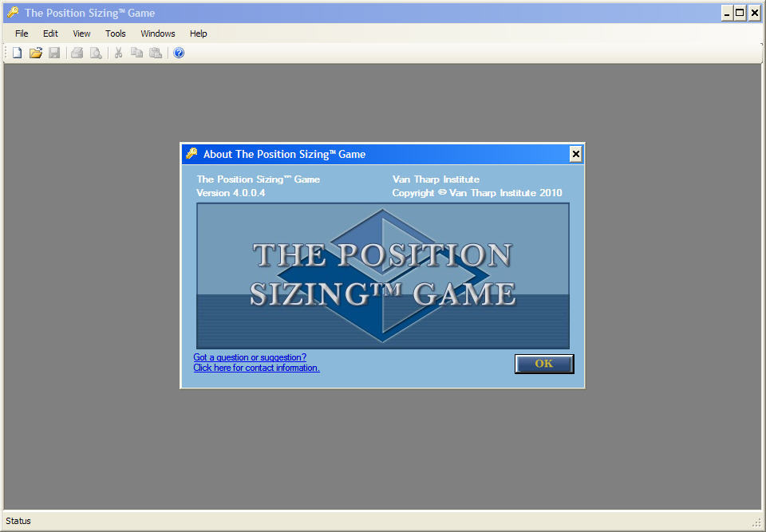Open 'Click here for contact information' link
Viewport: 766px width, 532px height.
pos(256,368)
